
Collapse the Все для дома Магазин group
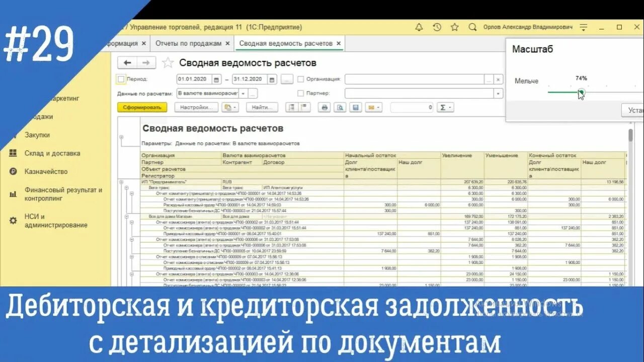[x=126, y=216]
